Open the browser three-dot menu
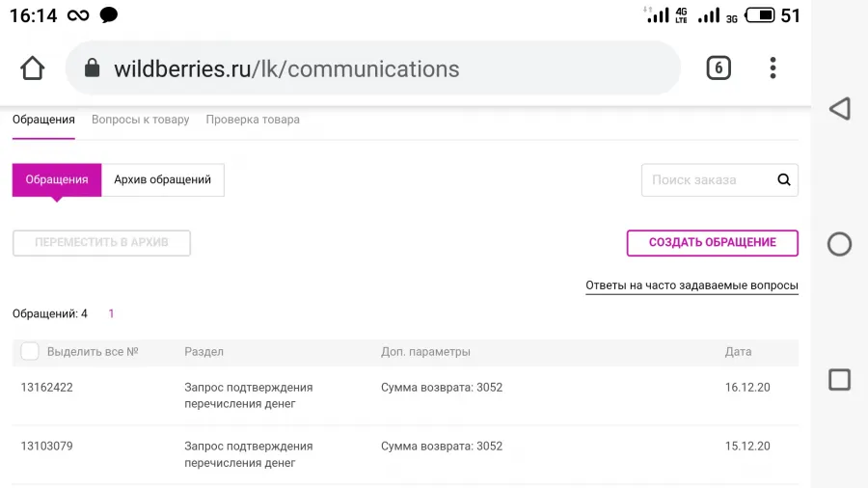 tap(773, 68)
